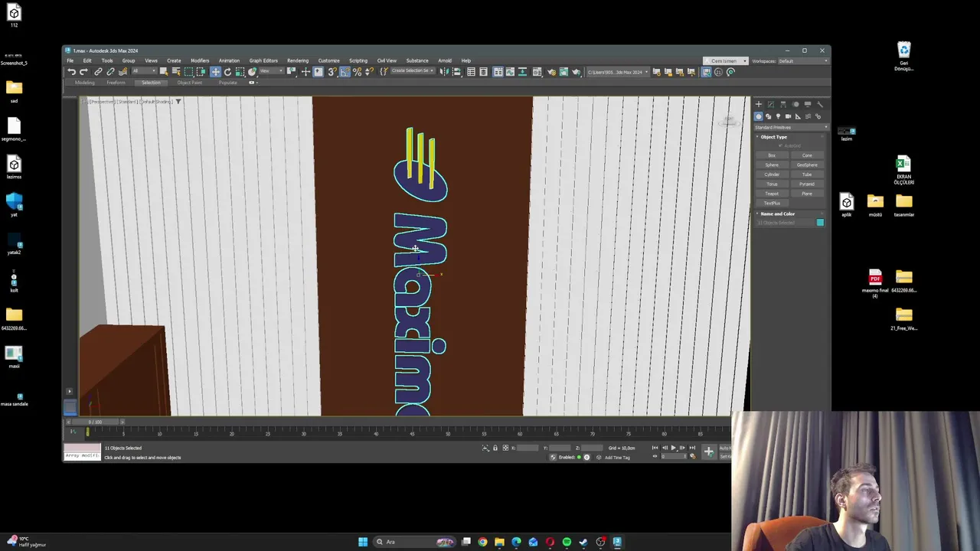Open the project path dropdown

click(x=618, y=72)
